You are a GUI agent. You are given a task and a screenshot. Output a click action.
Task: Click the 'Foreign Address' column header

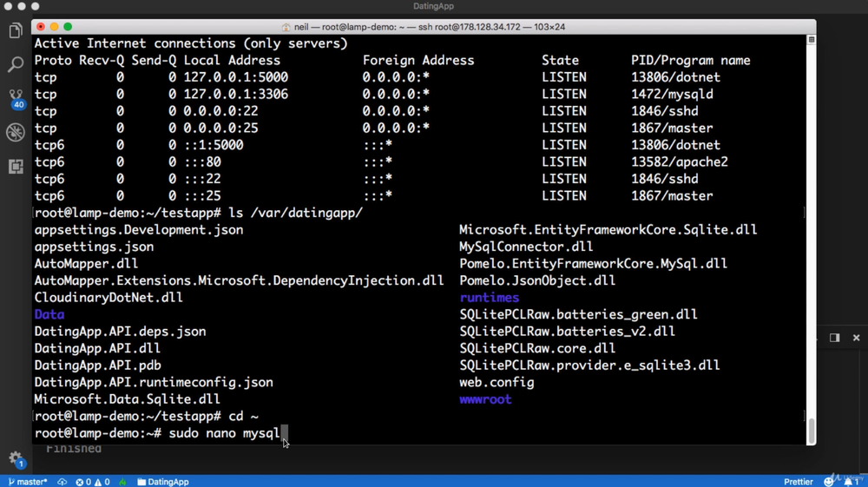[418, 60]
